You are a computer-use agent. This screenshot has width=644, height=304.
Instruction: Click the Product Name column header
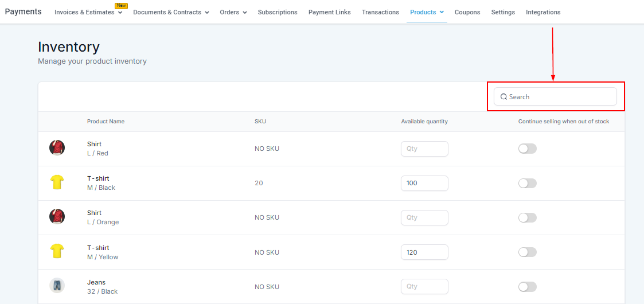tap(106, 122)
